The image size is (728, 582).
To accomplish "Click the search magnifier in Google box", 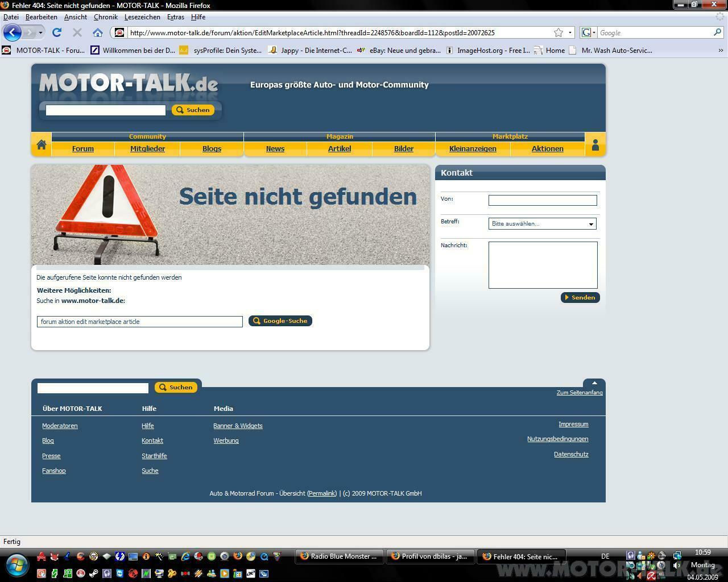I will pos(718,32).
